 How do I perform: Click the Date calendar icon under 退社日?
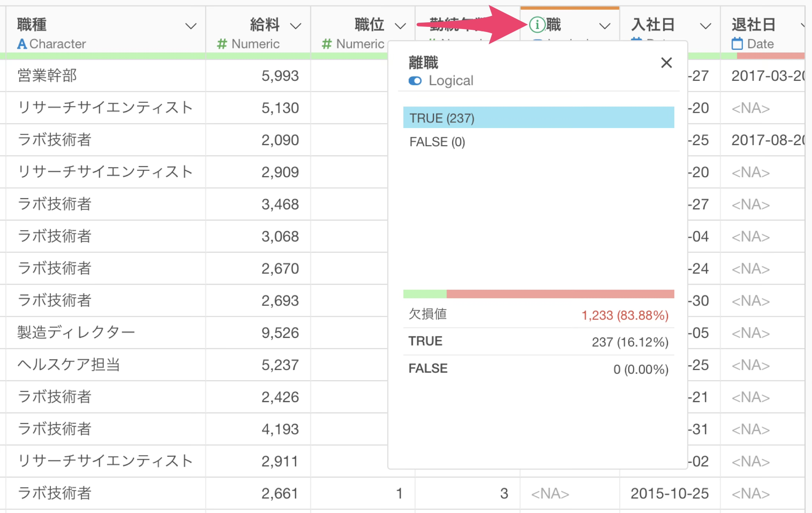pyautogui.click(x=737, y=44)
